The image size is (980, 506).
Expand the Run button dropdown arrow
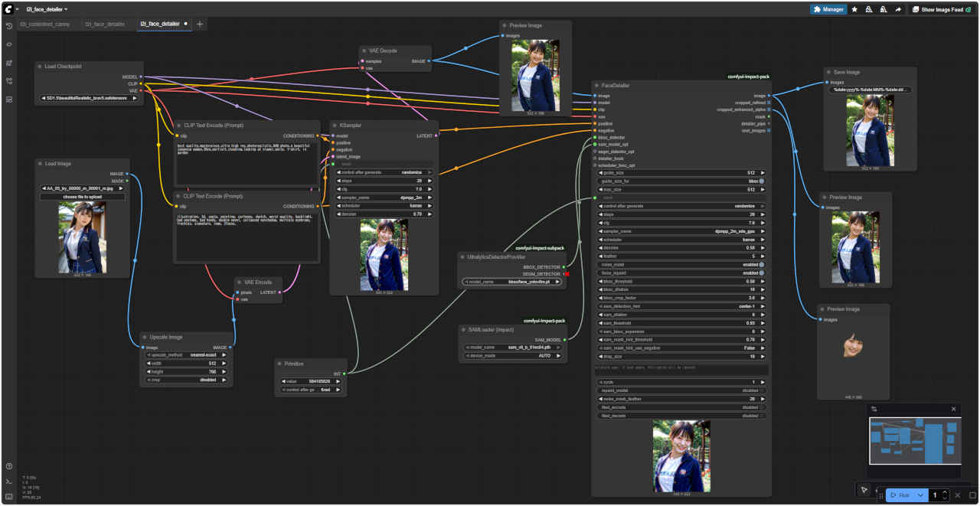coord(921,495)
